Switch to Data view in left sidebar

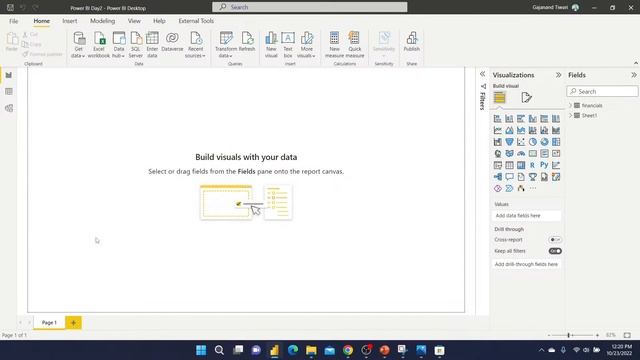pos(9,91)
